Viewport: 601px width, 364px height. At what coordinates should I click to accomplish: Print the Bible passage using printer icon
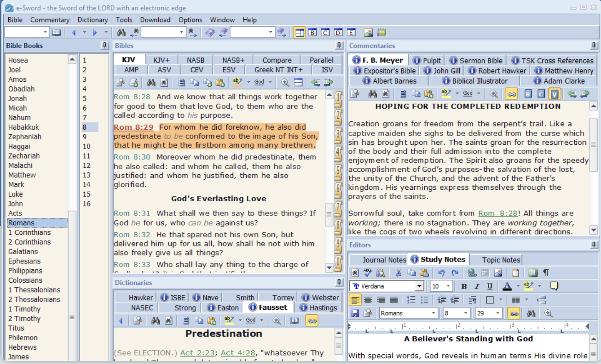coord(133,82)
